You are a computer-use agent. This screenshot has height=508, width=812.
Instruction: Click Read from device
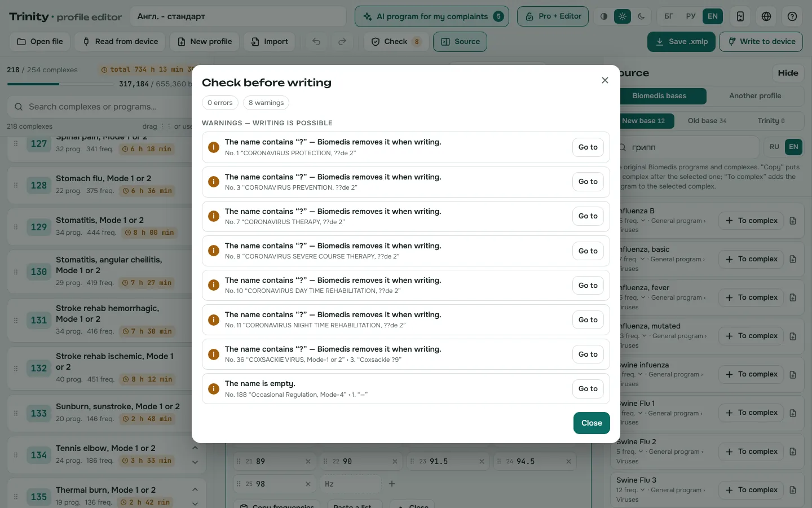coord(120,42)
